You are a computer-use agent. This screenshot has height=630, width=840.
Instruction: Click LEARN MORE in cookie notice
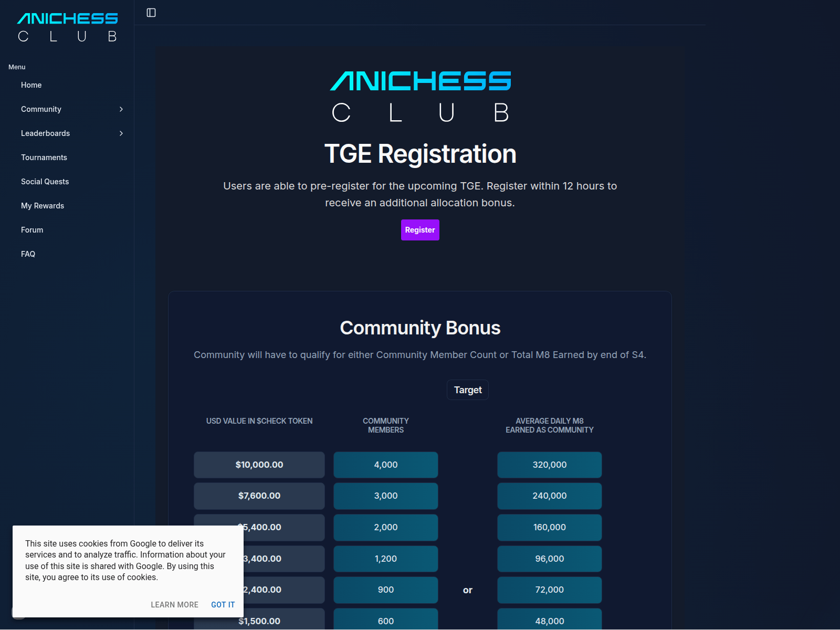(x=175, y=605)
